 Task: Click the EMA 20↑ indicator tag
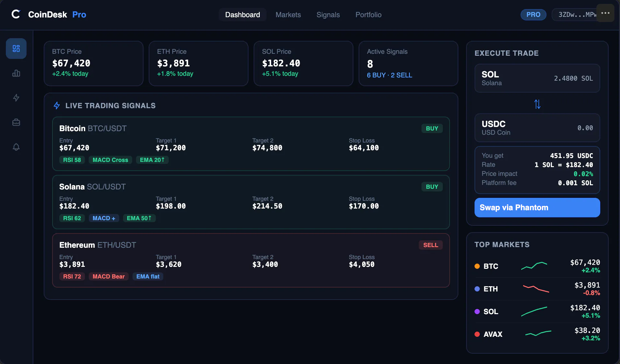click(x=152, y=160)
